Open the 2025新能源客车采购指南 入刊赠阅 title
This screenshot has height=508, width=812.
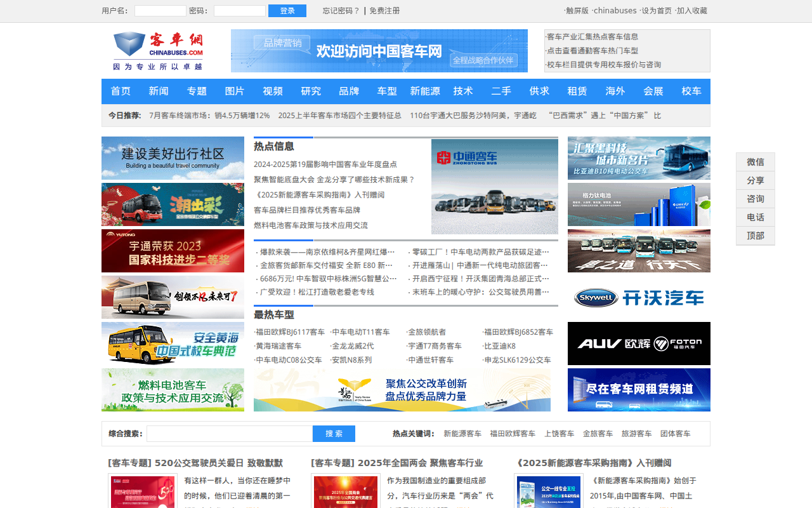[594, 463]
